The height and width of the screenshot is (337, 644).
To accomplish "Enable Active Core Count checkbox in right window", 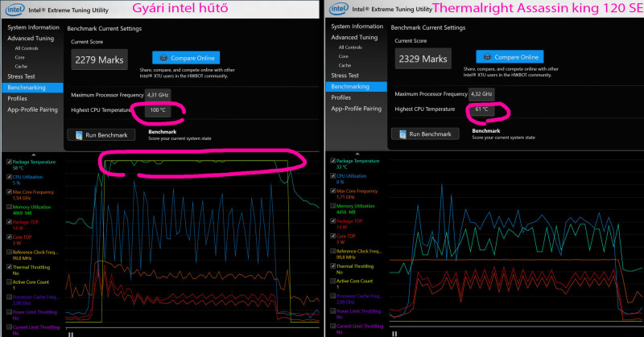I will point(332,282).
